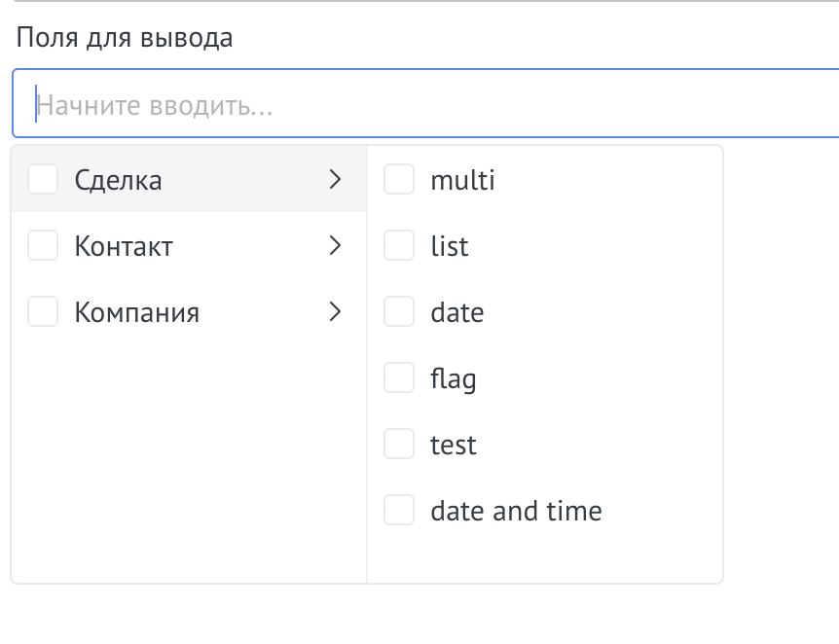This screenshot has height=644, width=839.
Task: Expand the Контакт submenu chevron
Action: tap(335, 245)
